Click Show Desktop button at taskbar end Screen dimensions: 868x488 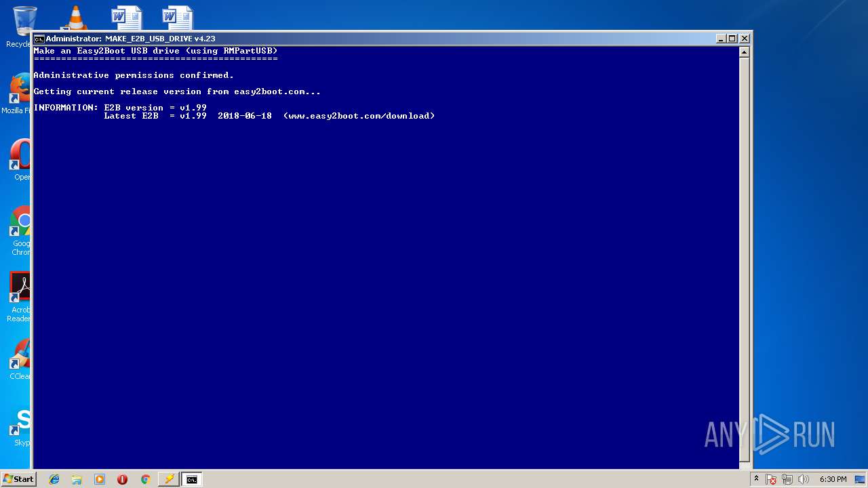861,479
